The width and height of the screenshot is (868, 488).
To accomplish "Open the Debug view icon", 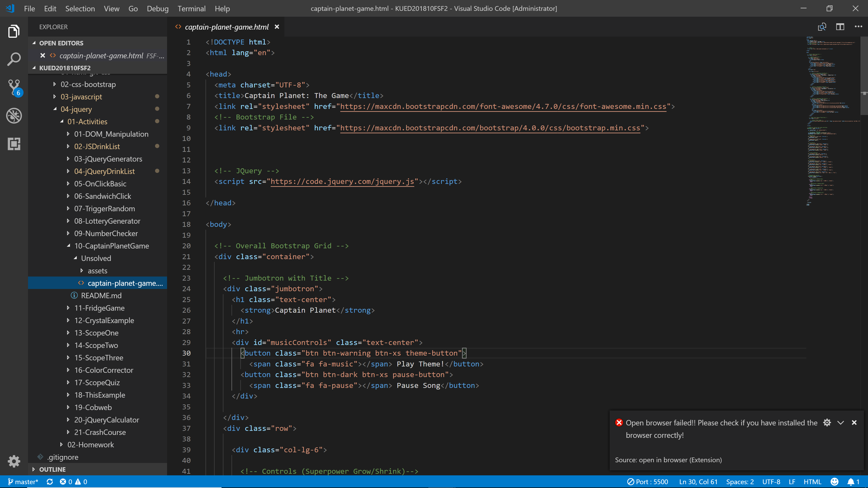I will [14, 115].
